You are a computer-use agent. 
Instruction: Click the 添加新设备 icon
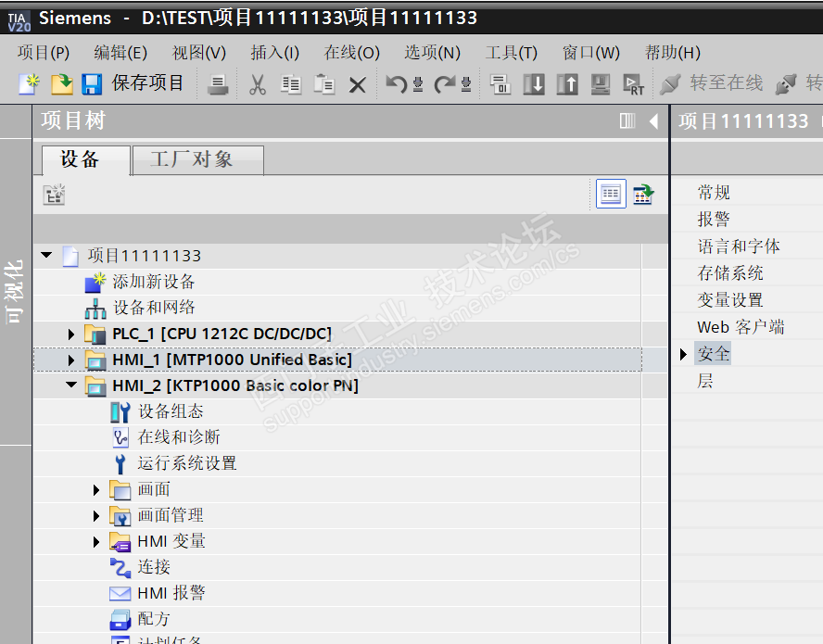(x=95, y=282)
